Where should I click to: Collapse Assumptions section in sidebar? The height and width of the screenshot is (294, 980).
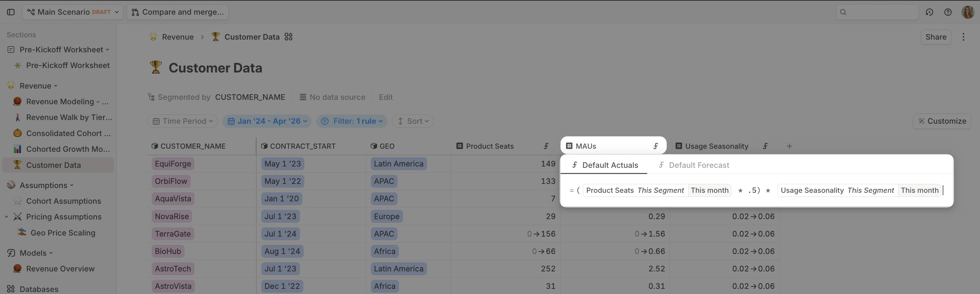[72, 185]
